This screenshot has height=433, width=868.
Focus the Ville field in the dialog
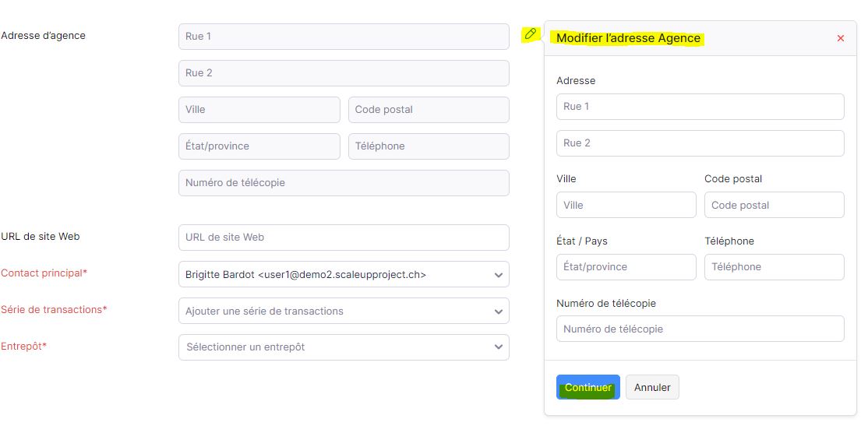(626, 205)
